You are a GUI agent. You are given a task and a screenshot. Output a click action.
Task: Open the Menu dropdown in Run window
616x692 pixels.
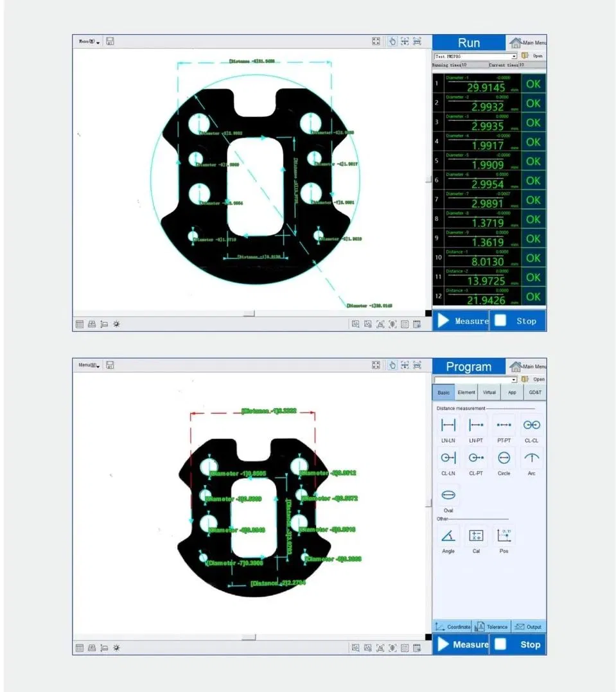coord(89,42)
